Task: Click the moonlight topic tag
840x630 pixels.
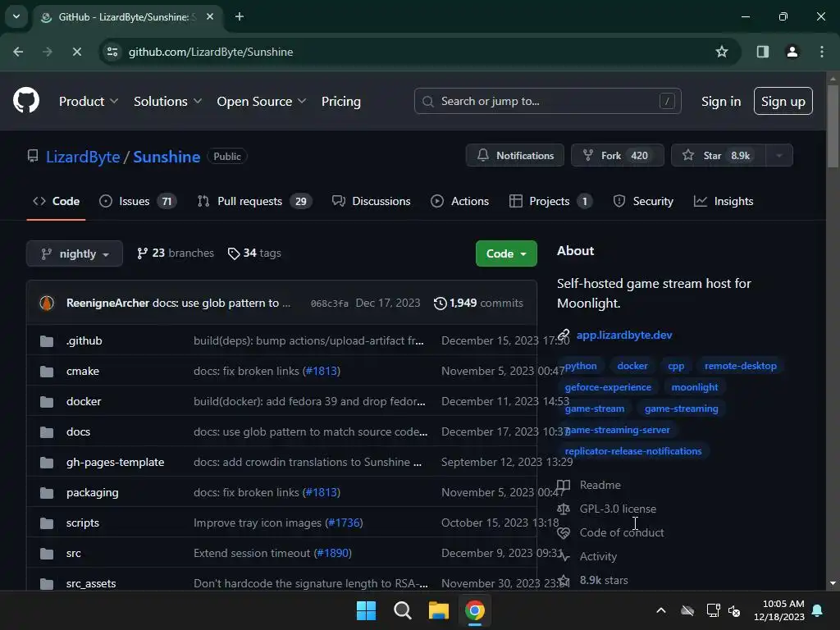Action: [694, 387]
